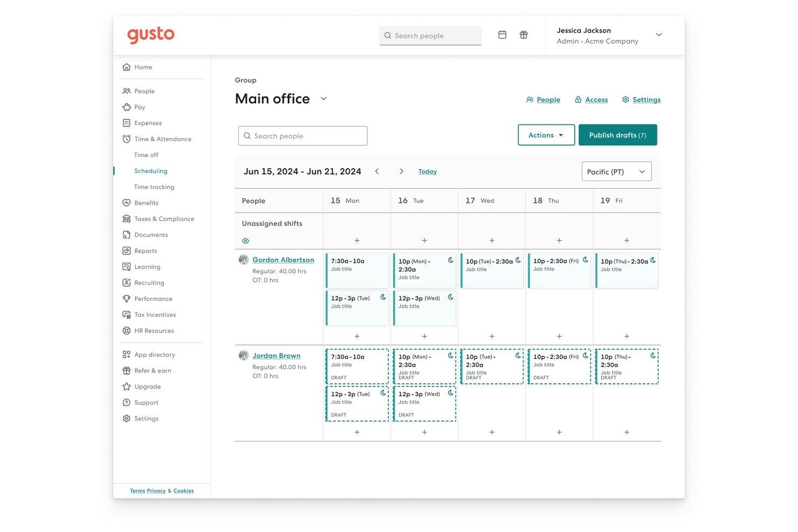
Task: Open the Settings link near group header
Action: (641, 100)
